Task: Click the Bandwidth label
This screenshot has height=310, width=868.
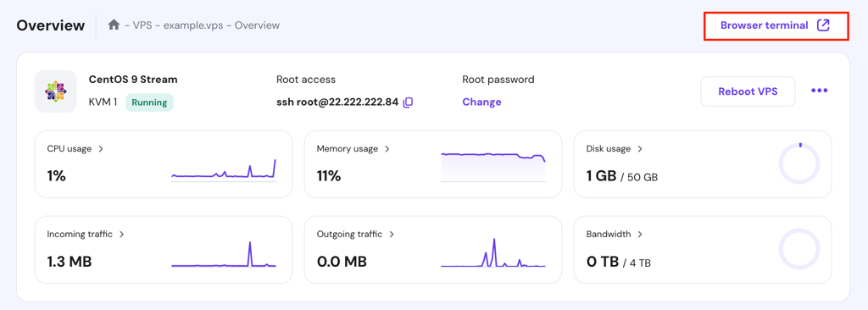Action: point(609,234)
